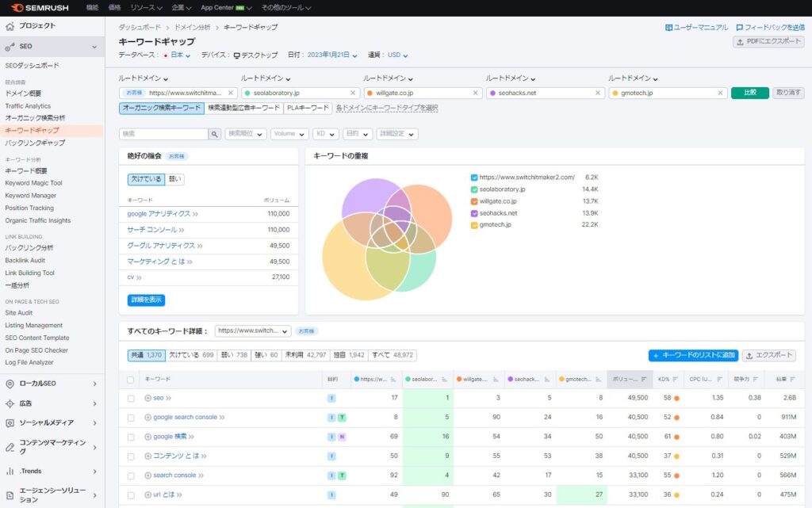
Task: Check the box for keyword seo
Action: pos(131,399)
